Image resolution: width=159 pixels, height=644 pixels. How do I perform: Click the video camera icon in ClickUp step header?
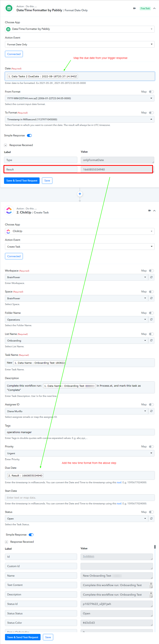(x=149, y=211)
